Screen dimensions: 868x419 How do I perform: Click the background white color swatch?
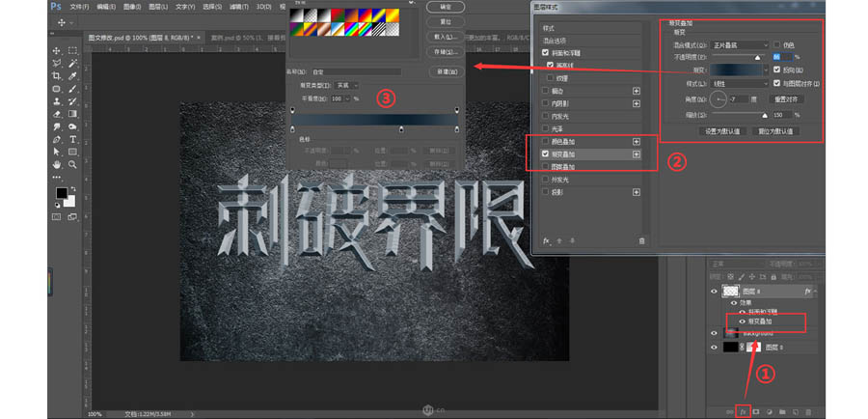pos(69,201)
